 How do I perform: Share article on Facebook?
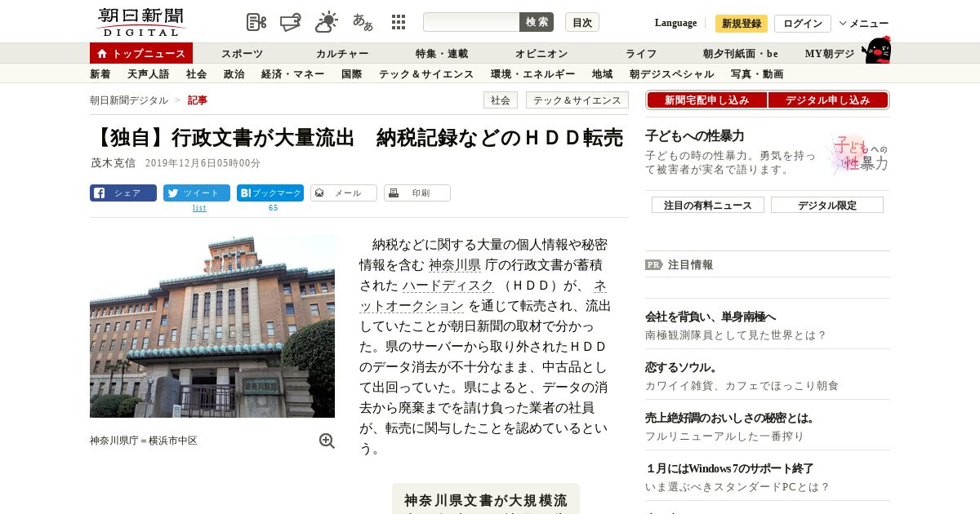pyautogui.click(x=123, y=193)
